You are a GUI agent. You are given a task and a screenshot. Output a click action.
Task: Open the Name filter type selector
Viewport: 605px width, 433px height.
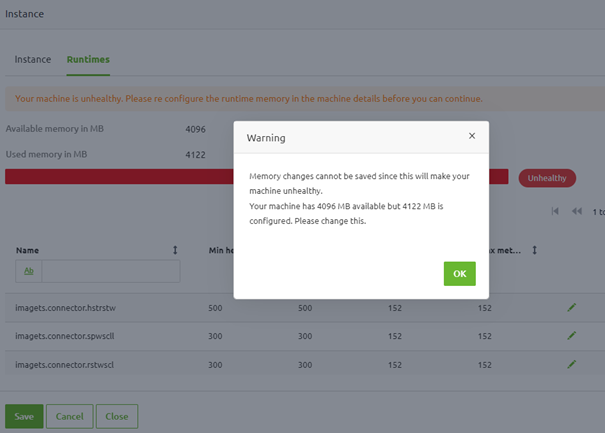point(28,271)
